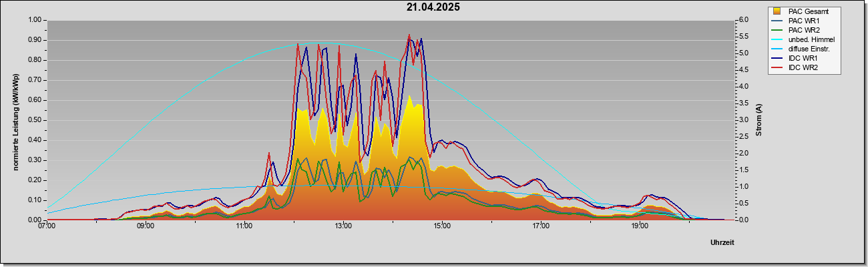Image resolution: width=868 pixels, height=267 pixels.
Task: Click the diffuse Einstr. legend label
Action: coord(811,49)
